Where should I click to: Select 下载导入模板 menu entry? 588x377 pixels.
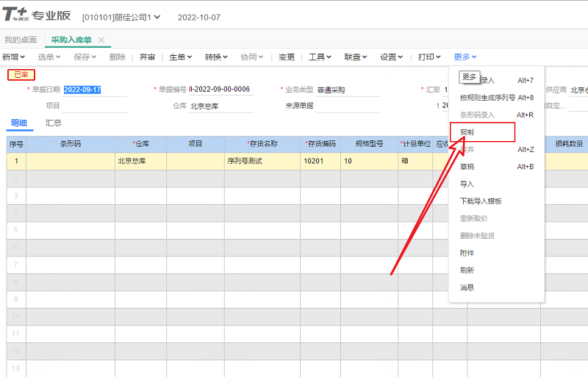click(x=481, y=201)
